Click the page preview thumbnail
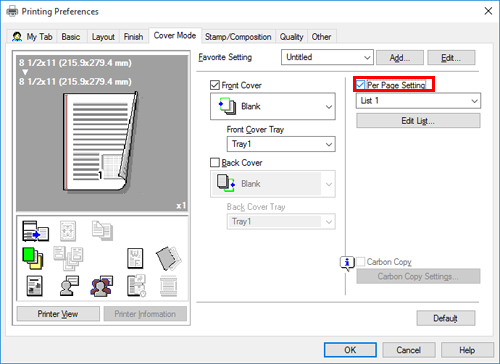Viewport: 500px width, 364px height. pyautogui.click(x=102, y=133)
